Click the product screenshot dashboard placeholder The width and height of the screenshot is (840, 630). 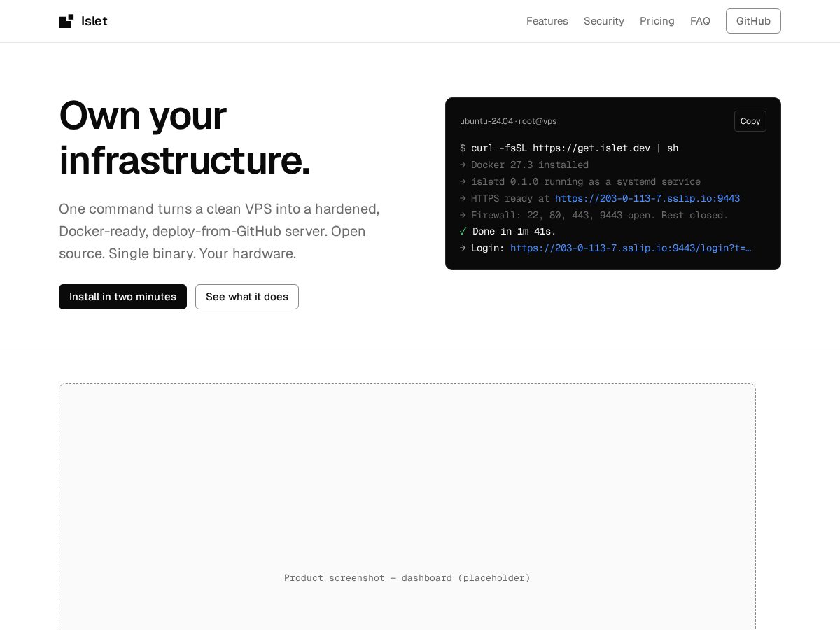[407, 507]
